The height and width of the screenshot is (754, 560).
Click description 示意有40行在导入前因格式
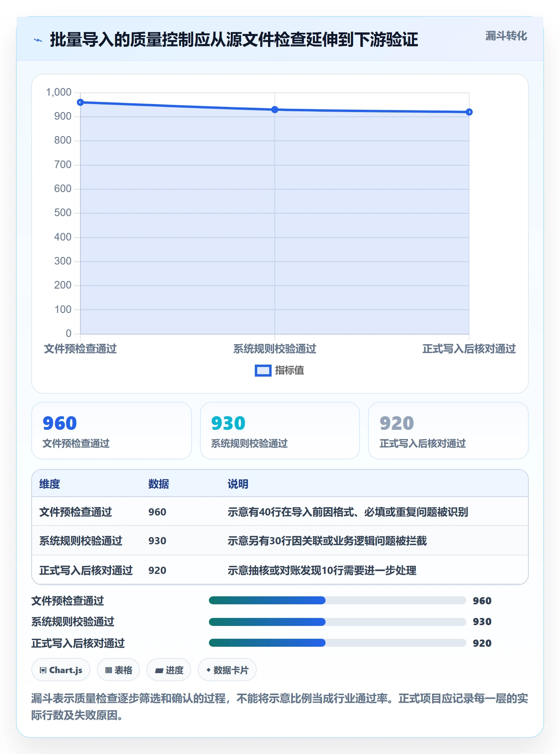pyautogui.click(x=348, y=512)
